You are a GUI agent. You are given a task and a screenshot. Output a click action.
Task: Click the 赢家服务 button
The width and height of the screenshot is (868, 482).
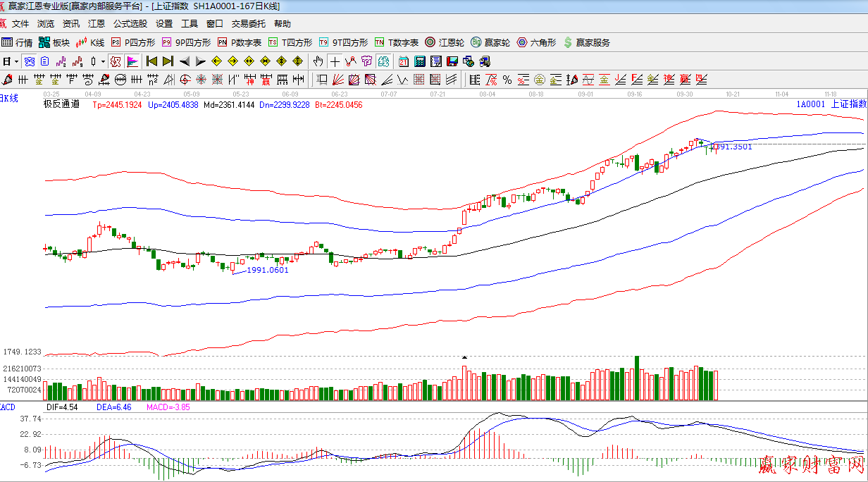click(587, 42)
